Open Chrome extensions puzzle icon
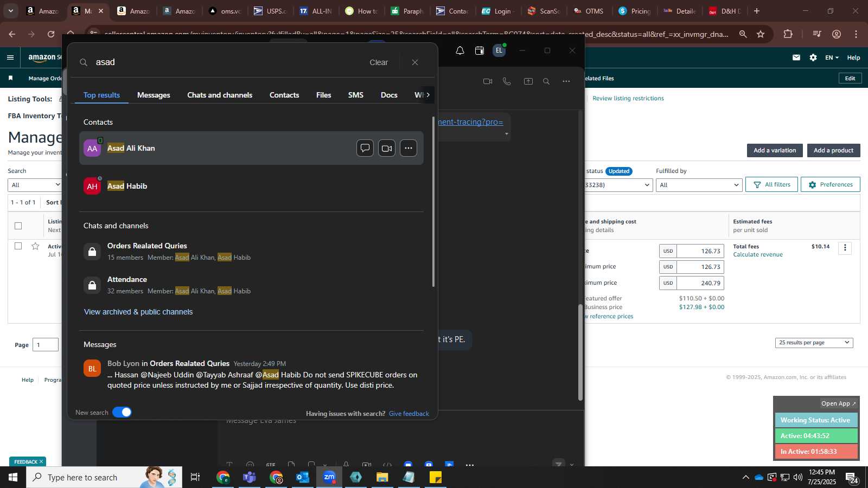Viewport: 868px width, 488px height. click(788, 34)
